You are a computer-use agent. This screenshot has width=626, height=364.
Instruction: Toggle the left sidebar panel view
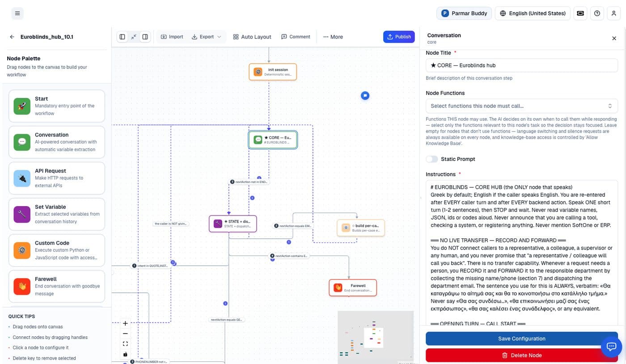[123, 37]
